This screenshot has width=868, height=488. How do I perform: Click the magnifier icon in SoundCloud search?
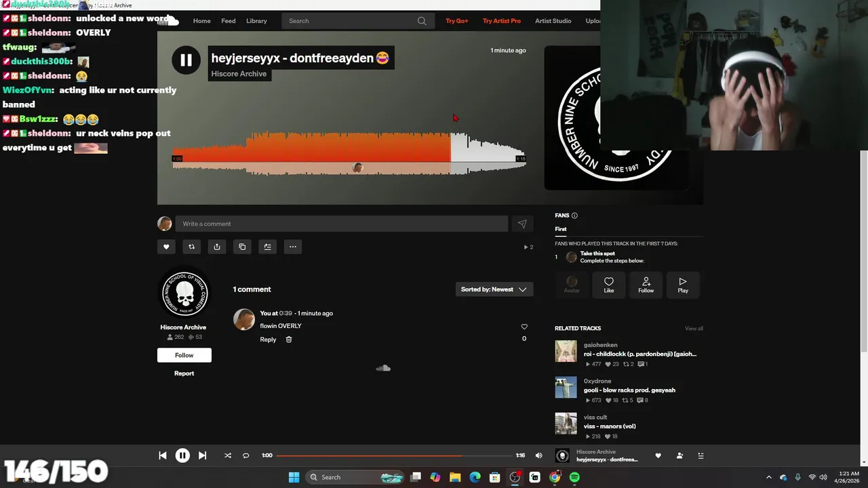pyautogui.click(x=422, y=21)
